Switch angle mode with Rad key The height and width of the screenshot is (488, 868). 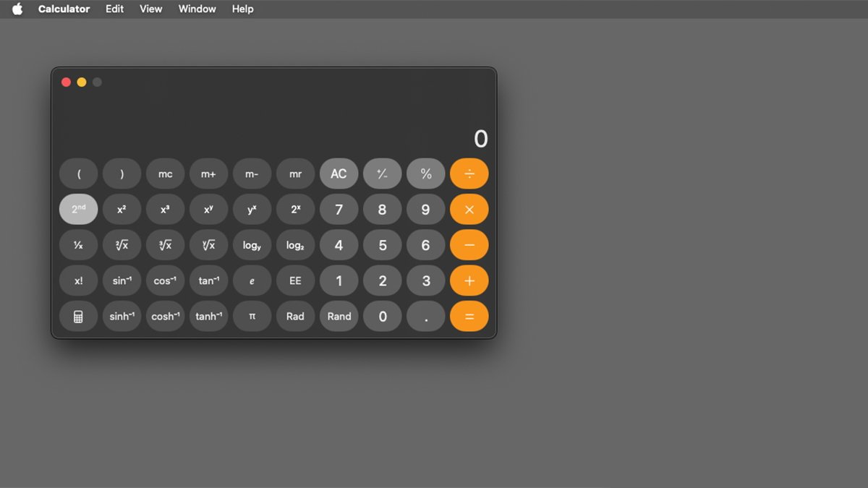point(295,317)
